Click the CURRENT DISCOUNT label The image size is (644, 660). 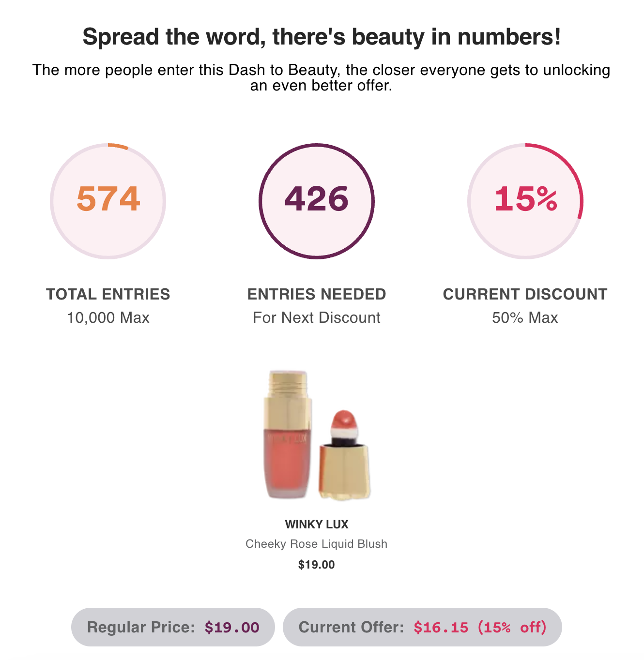tap(525, 294)
